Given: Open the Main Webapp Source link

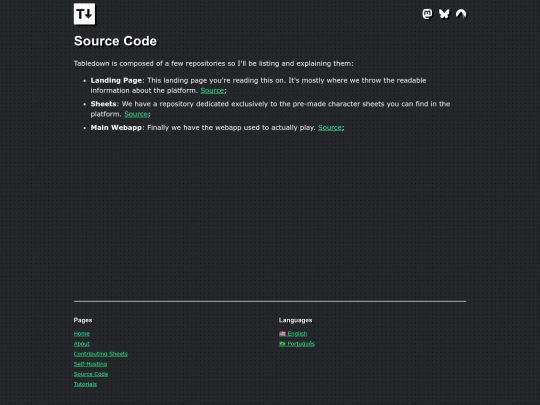Looking at the screenshot, I should (x=330, y=128).
